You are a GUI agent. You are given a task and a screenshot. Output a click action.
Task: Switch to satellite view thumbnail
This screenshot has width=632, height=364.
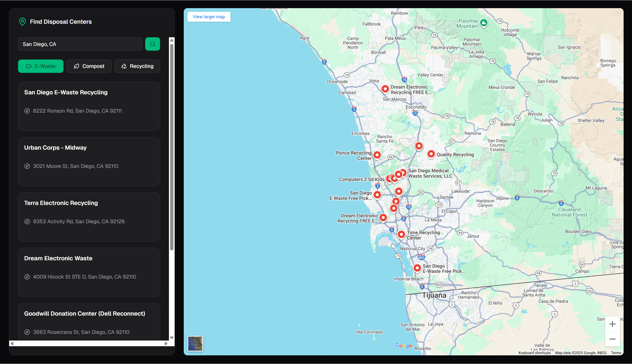point(195,344)
